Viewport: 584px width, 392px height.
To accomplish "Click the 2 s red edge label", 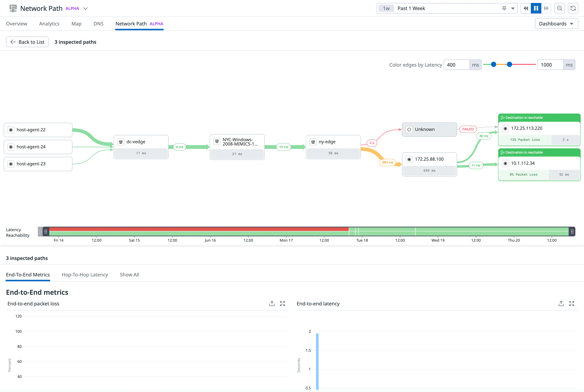I will pyautogui.click(x=372, y=143).
